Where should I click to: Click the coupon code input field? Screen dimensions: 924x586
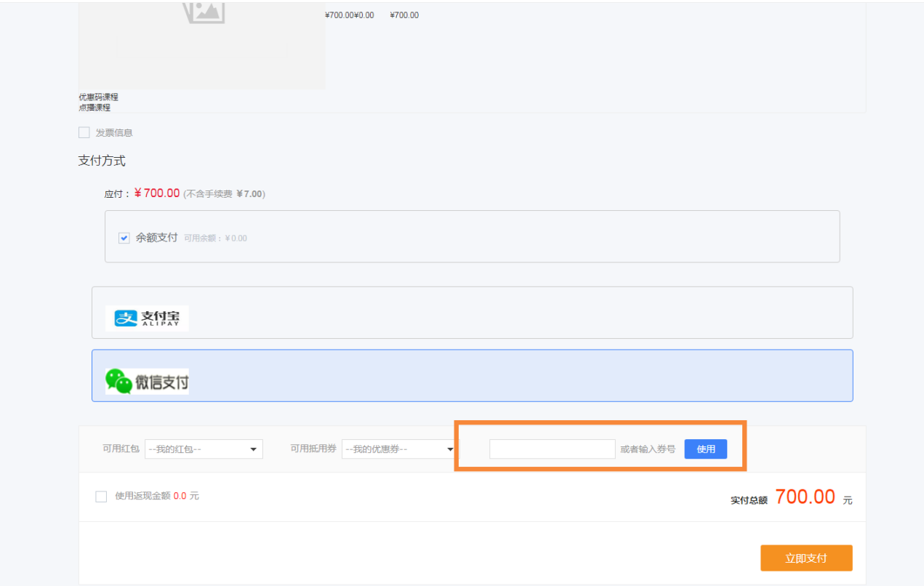click(552, 449)
